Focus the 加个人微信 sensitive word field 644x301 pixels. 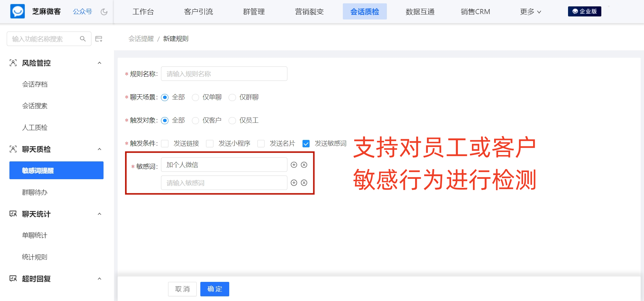tap(224, 165)
